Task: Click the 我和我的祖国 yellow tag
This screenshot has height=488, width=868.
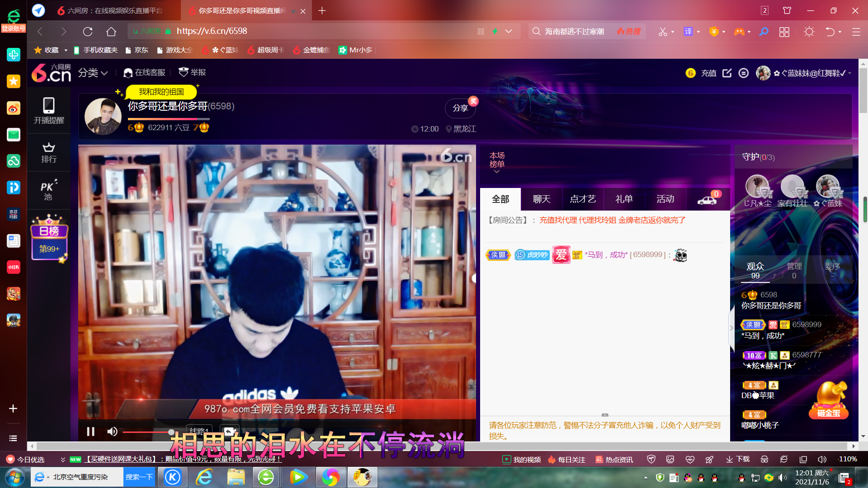Action: [x=161, y=92]
